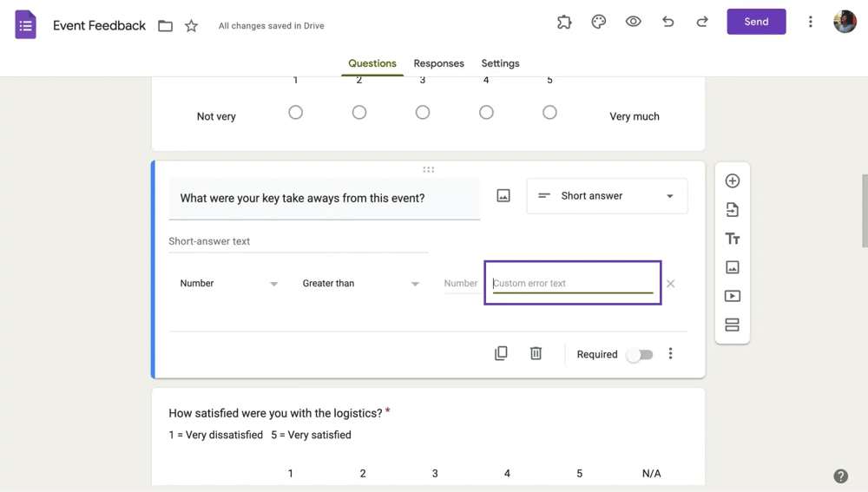The width and height of the screenshot is (868, 492).
Task: Open the Greater than condition dropdown
Action: (x=360, y=284)
